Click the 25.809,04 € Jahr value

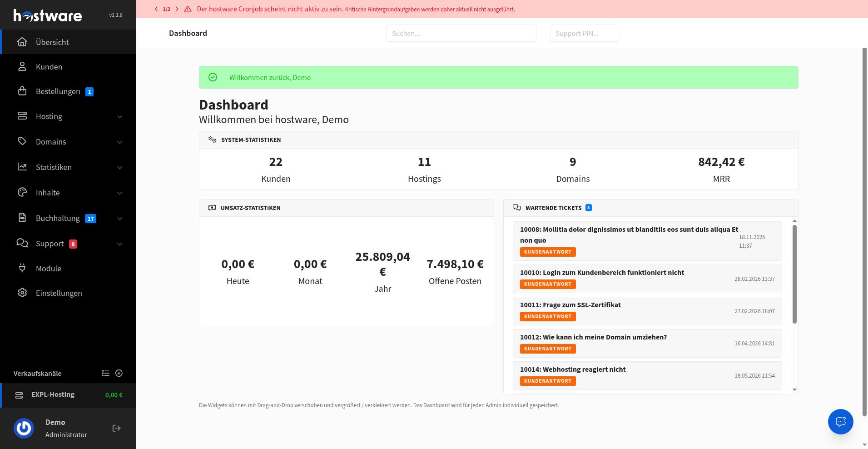[x=382, y=264]
